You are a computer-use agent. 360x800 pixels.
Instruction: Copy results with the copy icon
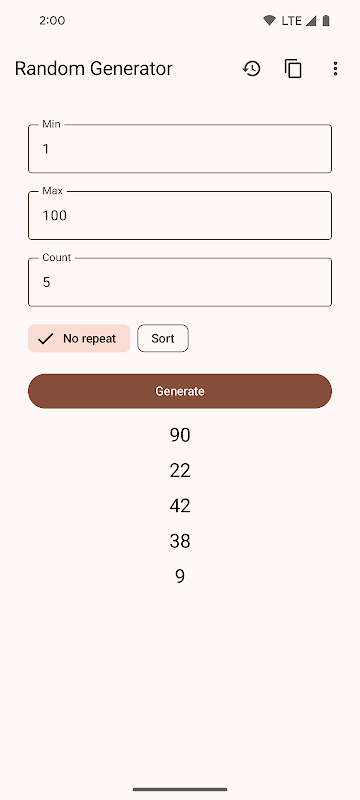tap(293, 68)
